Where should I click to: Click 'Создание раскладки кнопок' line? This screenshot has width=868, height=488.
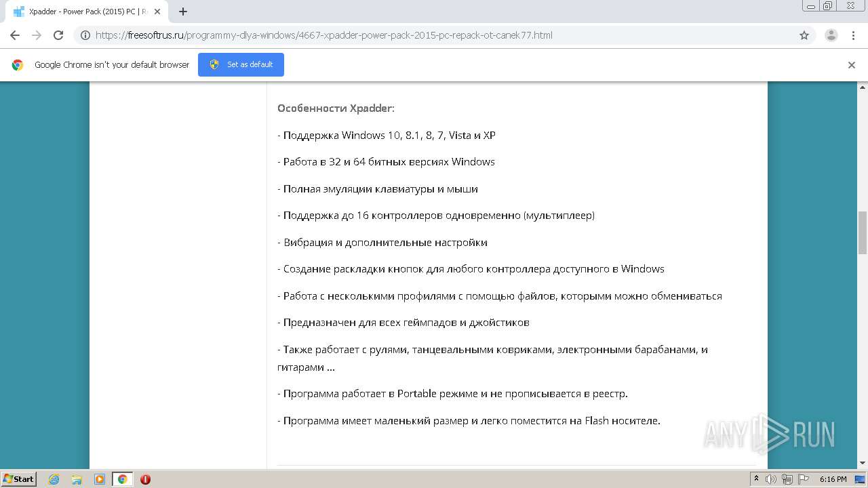click(x=471, y=269)
